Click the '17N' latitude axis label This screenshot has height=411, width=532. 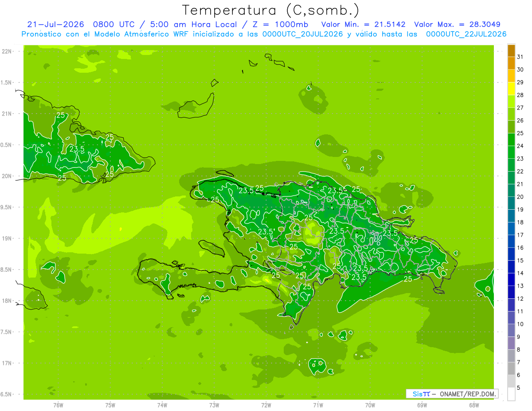[7, 363]
